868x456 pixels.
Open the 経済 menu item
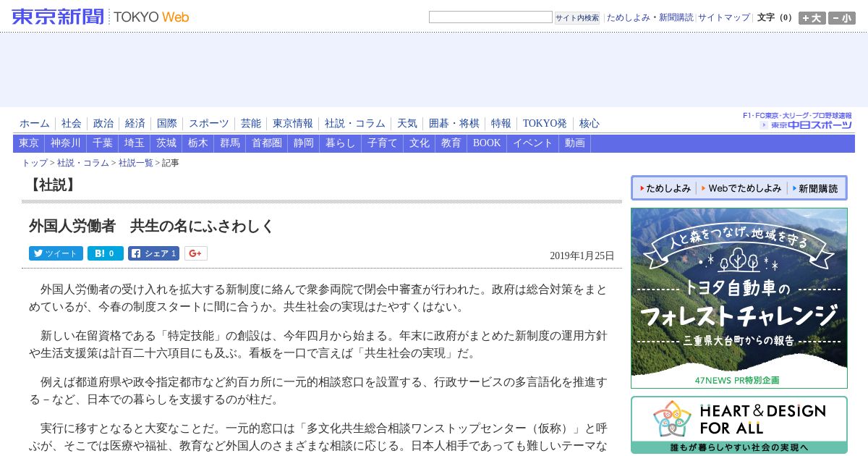(x=135, y=124)
